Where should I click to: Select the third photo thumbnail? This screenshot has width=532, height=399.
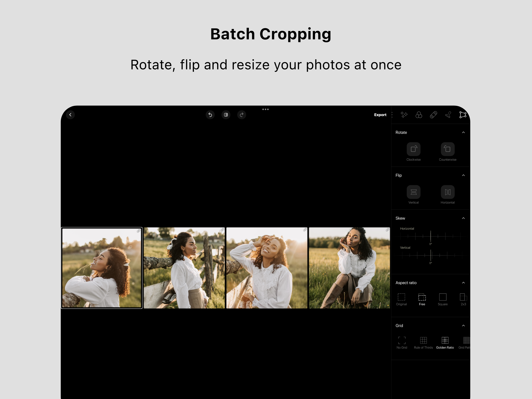coord(266,268)
